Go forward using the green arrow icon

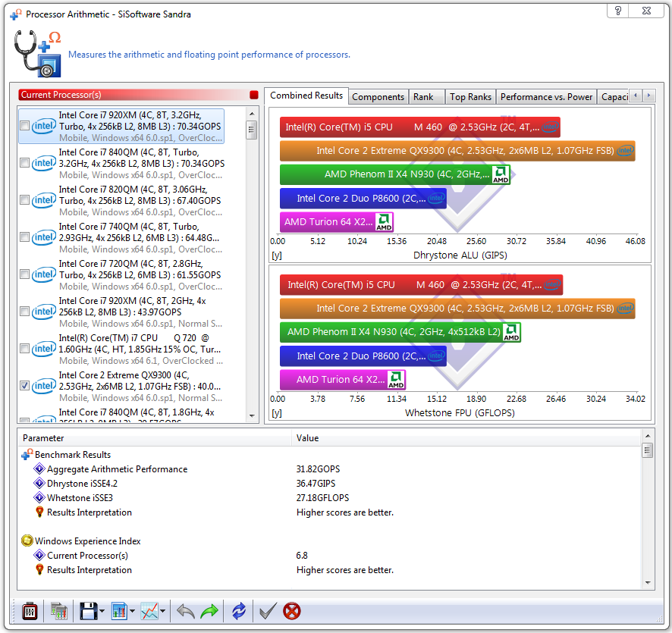[209, 611]
